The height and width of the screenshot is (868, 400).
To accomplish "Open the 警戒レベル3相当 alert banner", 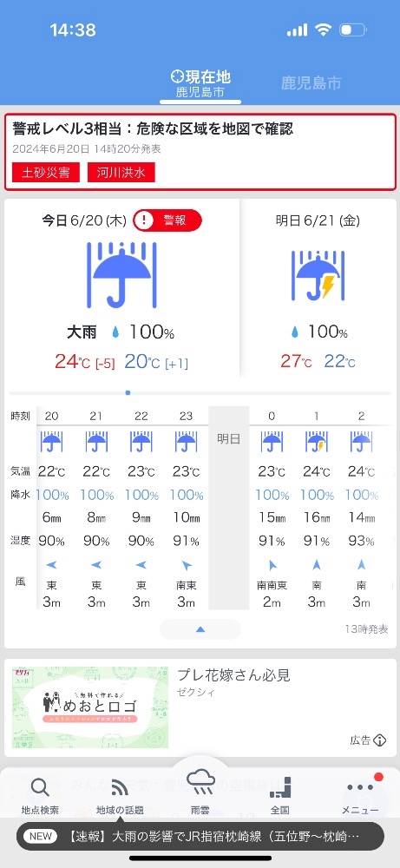I will coord(200,152).
